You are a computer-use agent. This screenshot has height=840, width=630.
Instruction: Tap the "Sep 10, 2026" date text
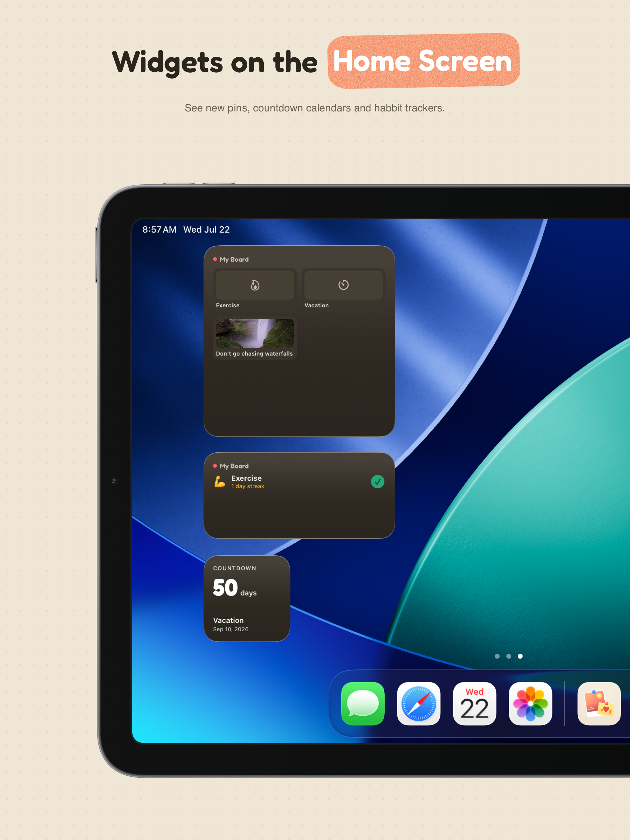pyautogui.click(x=230, y=629)
